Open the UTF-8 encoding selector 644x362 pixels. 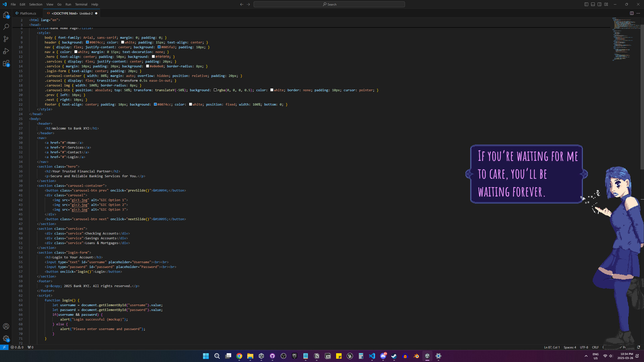(x=584, y=347)
